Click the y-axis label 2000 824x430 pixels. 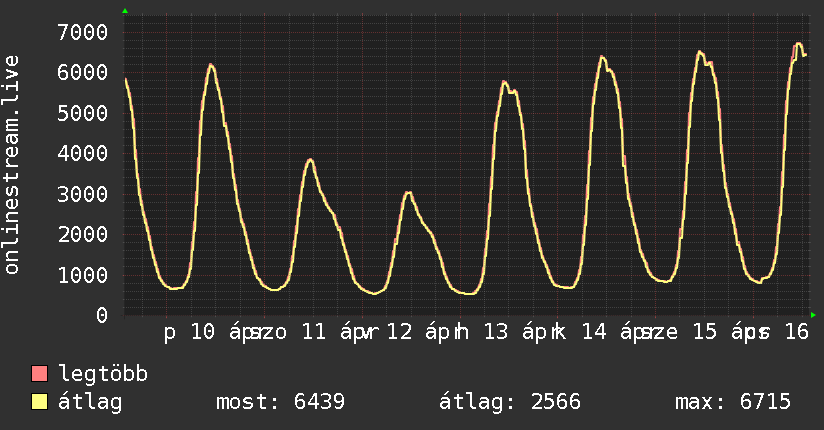[83, 234]
